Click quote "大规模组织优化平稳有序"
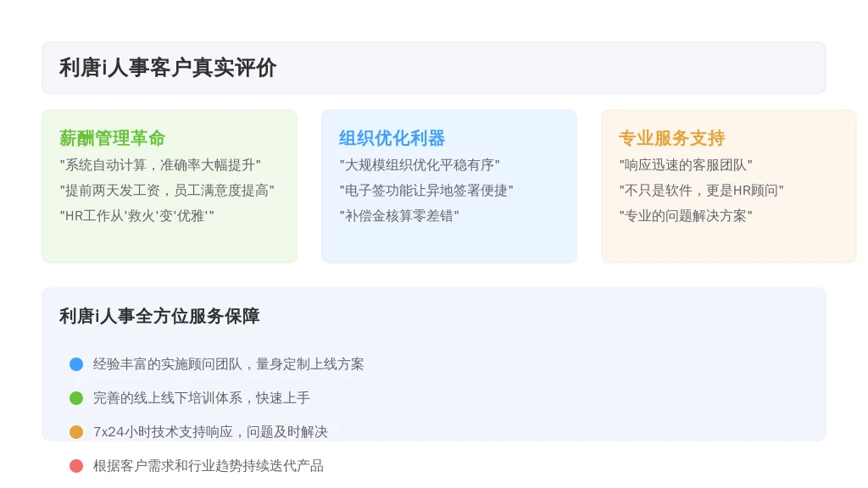This screenshot has height=488, width=868. pyautogui.click(x=420, y=165)
